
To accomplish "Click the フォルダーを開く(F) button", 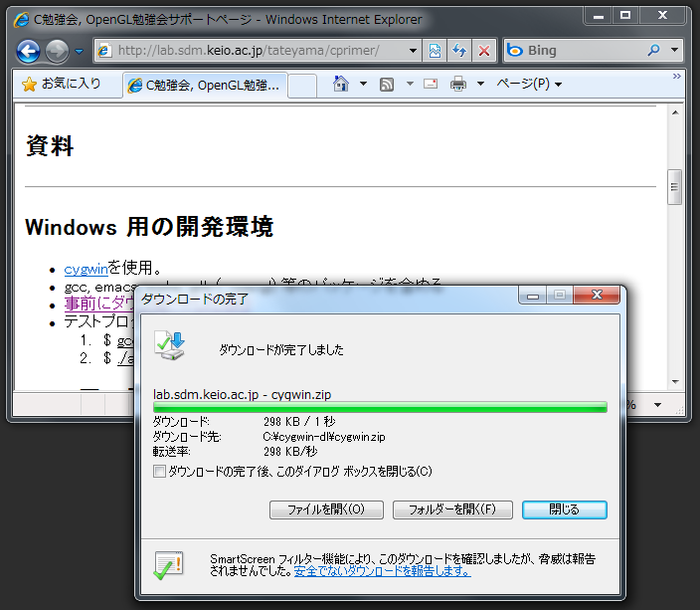I will 452,509.
